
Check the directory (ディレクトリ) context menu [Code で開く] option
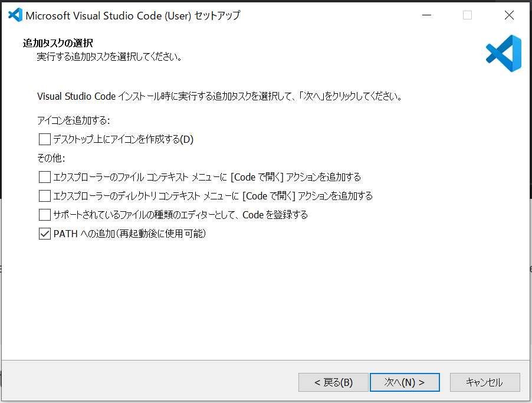pyautogui.click(x=45, y=196)
